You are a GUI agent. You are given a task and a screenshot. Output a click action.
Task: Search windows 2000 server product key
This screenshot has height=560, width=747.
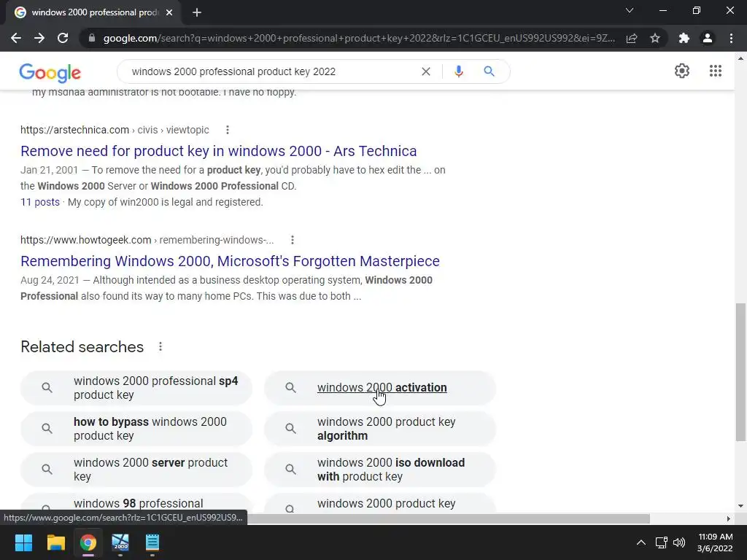pyautogui.click(x=136, y=470)
